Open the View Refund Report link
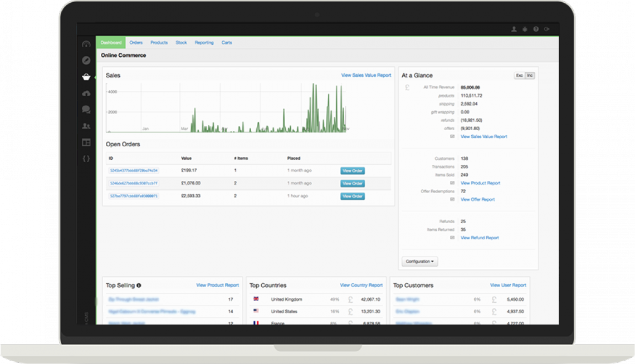The width and height of the screenshot is (635, 364). click(x=480, y=238)
